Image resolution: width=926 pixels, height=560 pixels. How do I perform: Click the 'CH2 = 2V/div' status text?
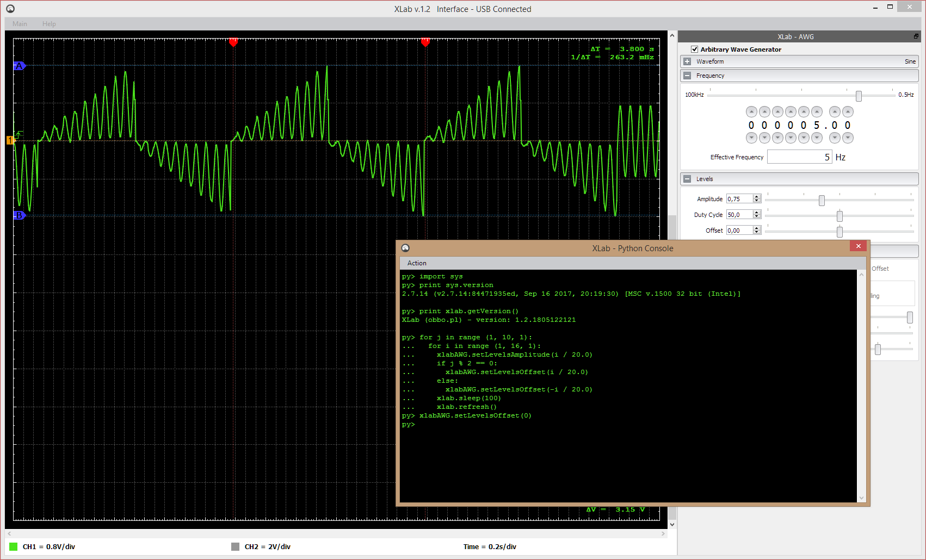(268, 547)
